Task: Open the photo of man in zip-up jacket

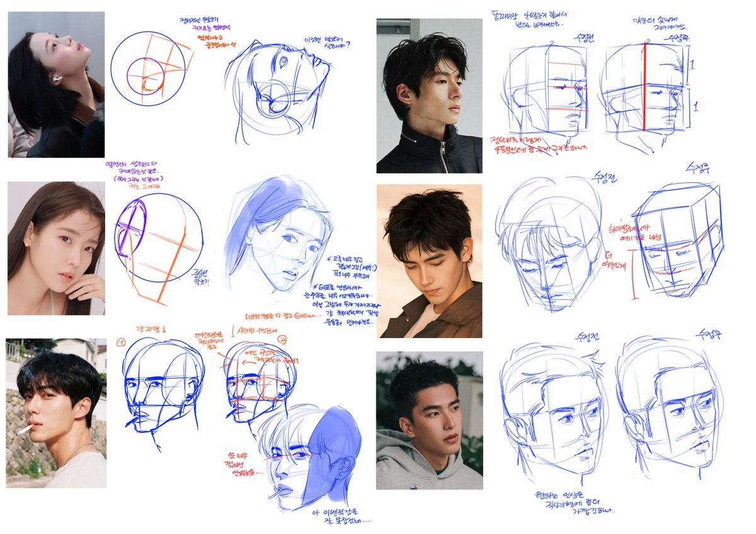Action: pyautogui.click(x=428, y=94)
